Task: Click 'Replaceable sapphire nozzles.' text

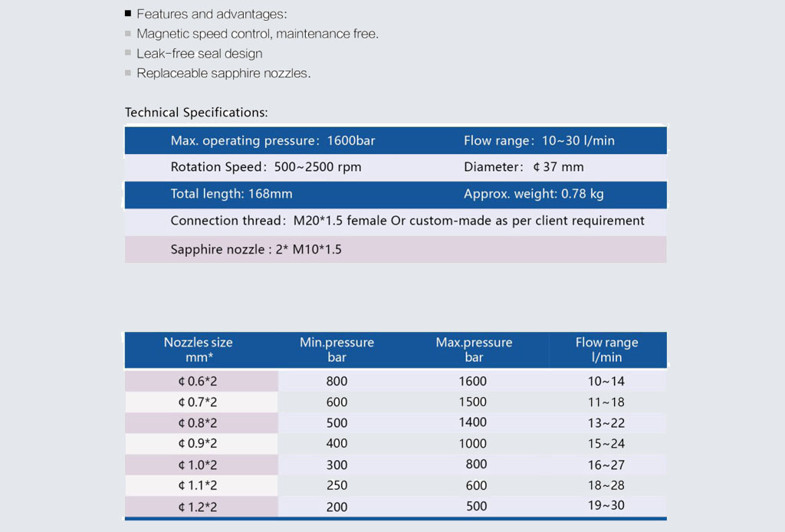Action: pyautogui.click(x=223, y=73)
